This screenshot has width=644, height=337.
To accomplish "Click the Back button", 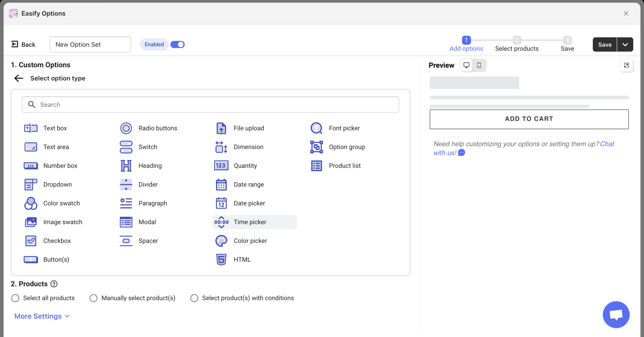I will pyautogui.click(x=23, y=44).
